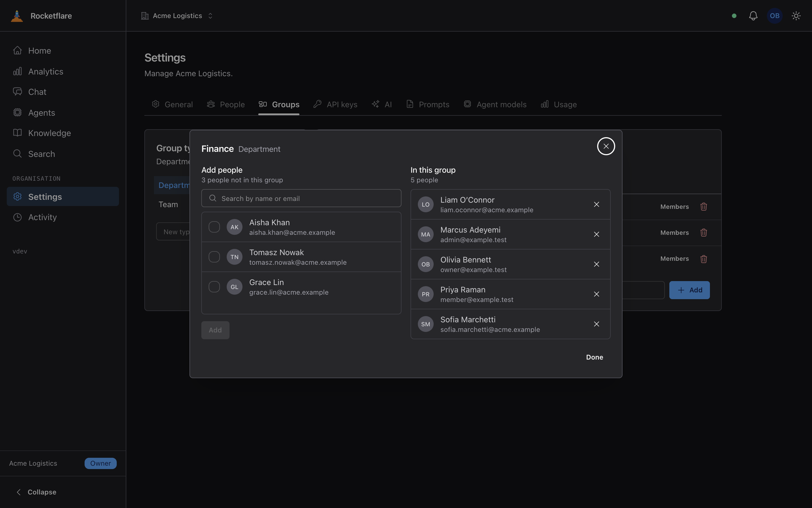Click the TN avatar for Tomasz Nowak
The image size is (812, 508).
235,257
